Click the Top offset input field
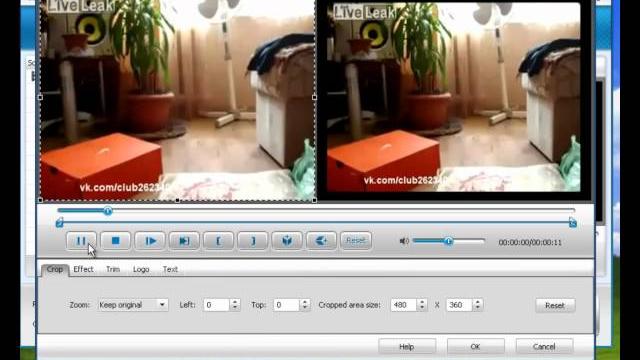The height and width of the screenshot is (360, 640). coord(287,305)
